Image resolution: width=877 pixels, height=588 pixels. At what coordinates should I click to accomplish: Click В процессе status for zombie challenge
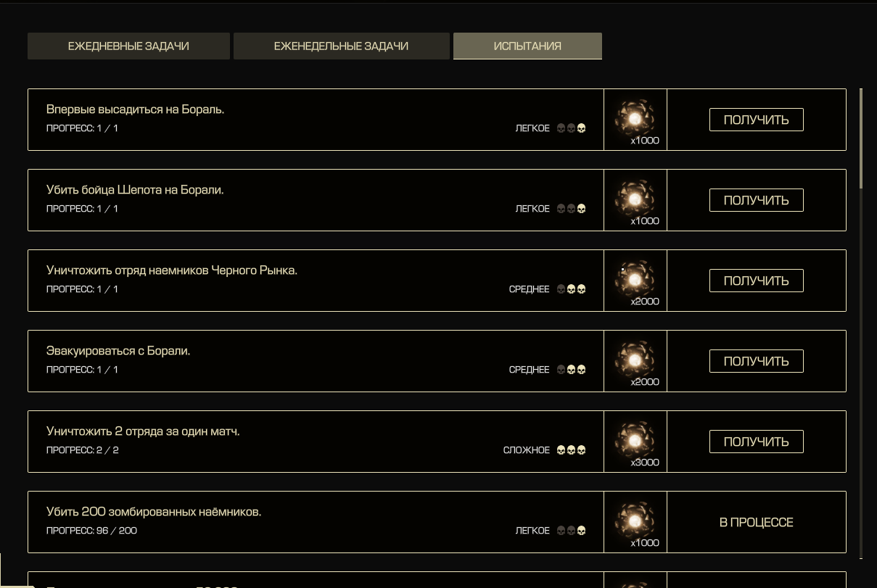pyautogui.click(x=756, y=522)
